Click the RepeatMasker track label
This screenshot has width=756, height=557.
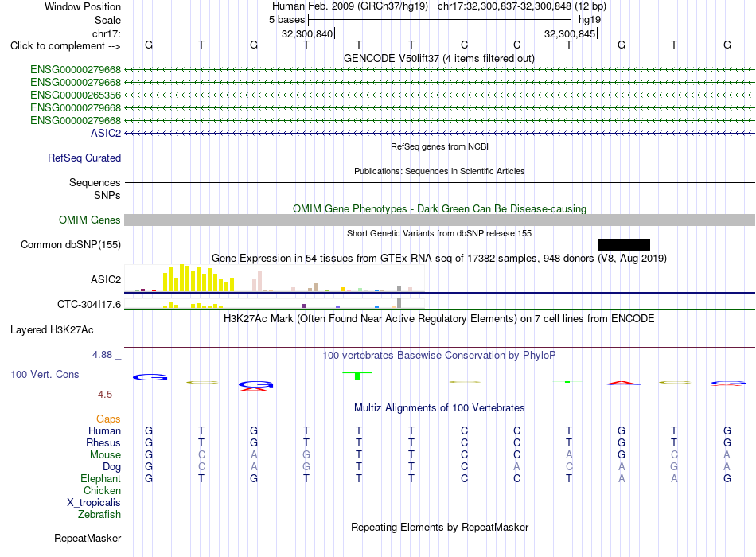(x=88, y=538)
